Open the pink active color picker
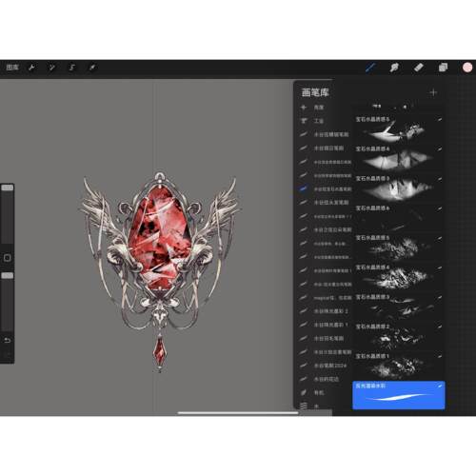 point(467,68)
